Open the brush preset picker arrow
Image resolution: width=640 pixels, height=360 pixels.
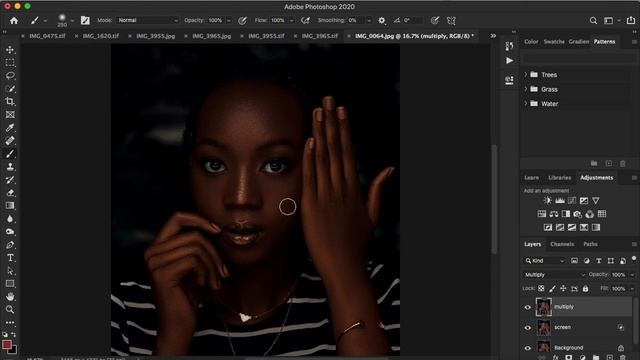point(72,20)
